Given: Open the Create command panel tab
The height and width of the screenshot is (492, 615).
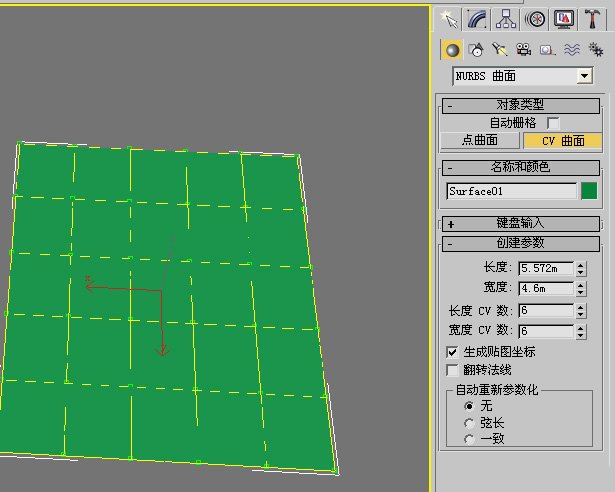Looking at the screenshot, I should tap(448, 19).
